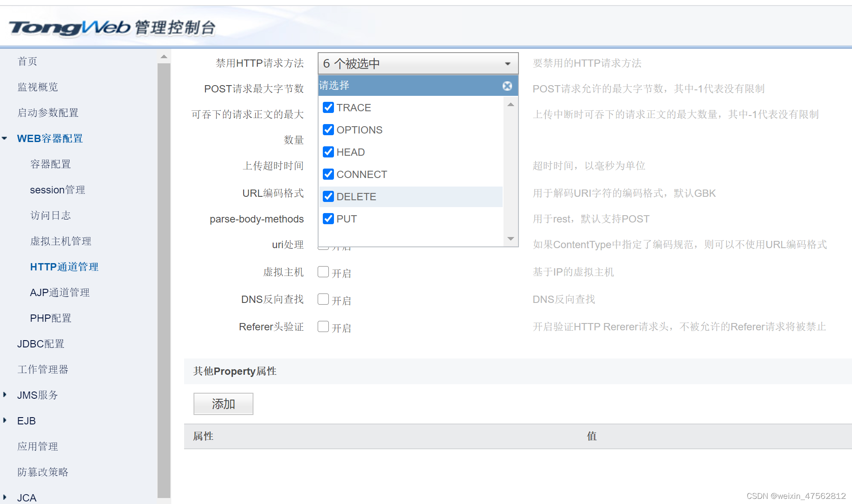
Task: Open HTTP通道管理 in sidebar
Action: 64,267
